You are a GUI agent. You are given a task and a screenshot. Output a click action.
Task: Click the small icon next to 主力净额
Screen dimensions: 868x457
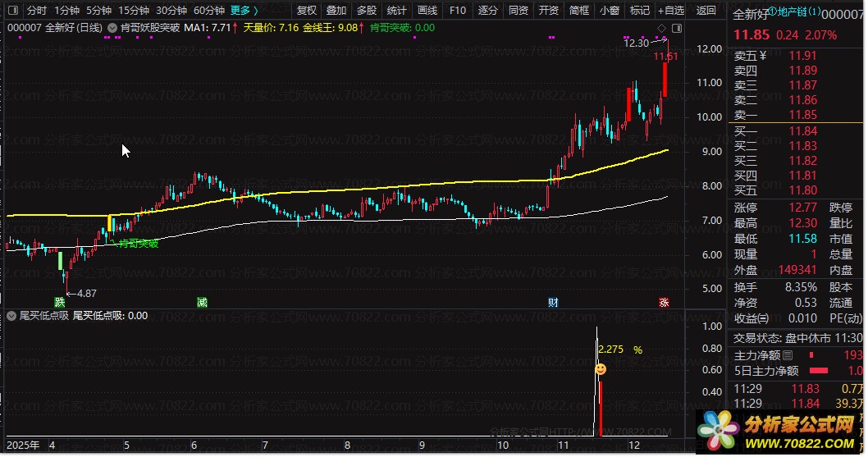pyautogui.click(x=788, y=354)
